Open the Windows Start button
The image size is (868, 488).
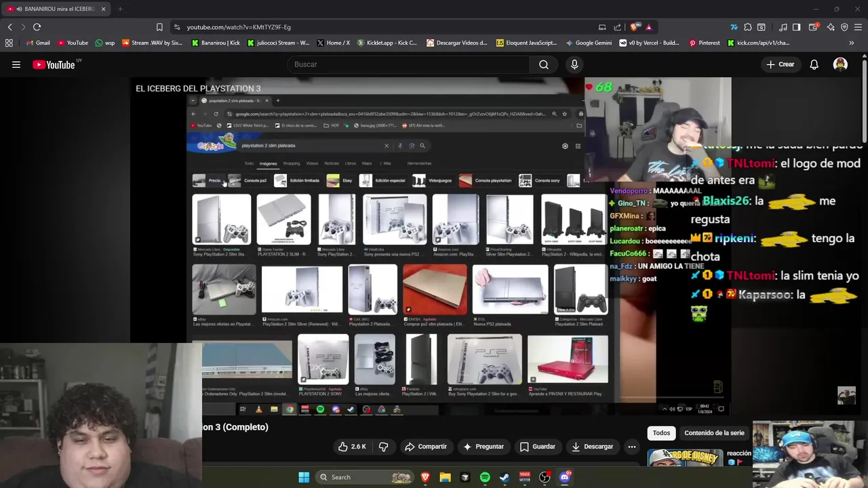click(x=304, y=477)
